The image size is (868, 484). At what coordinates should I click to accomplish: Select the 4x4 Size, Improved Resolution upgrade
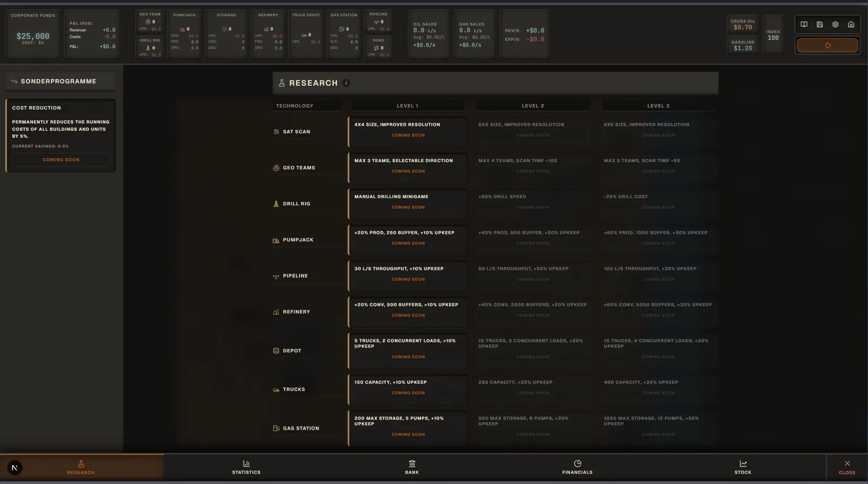pos(407,131)
